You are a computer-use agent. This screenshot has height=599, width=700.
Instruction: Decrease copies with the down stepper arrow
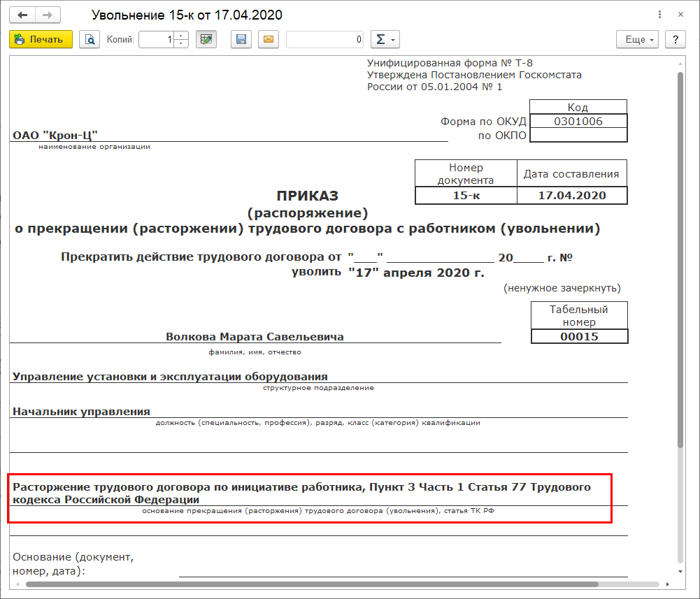coord(181,43)
